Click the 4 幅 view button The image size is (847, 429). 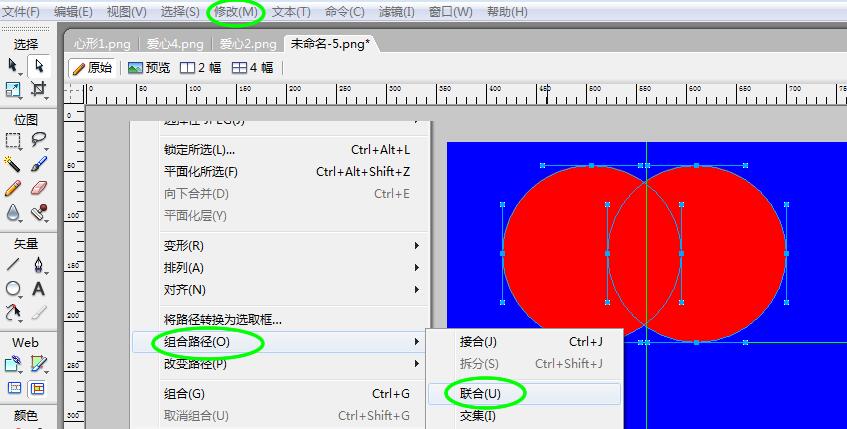click(x=252, y=68)
